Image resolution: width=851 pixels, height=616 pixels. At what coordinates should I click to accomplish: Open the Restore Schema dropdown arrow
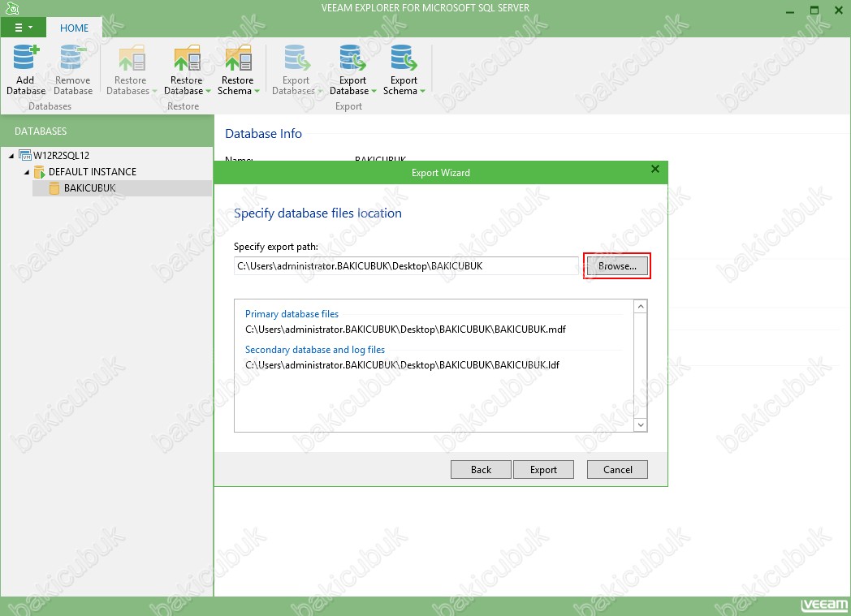point(257,91)
